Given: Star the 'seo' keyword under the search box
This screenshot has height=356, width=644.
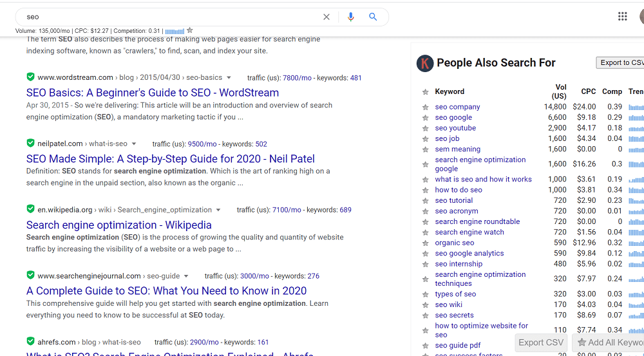Looking at the screenshot, I should 190,30.
